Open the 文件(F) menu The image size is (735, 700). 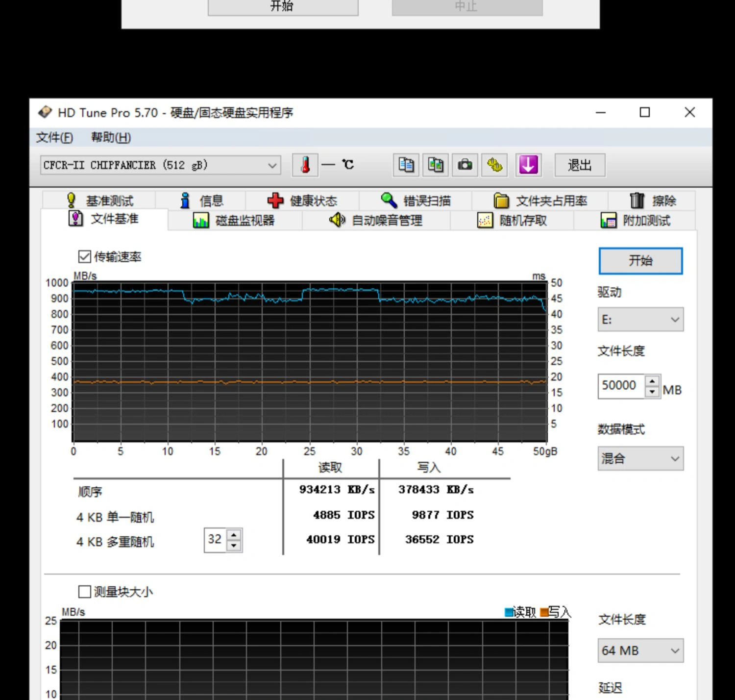point(54,137)
